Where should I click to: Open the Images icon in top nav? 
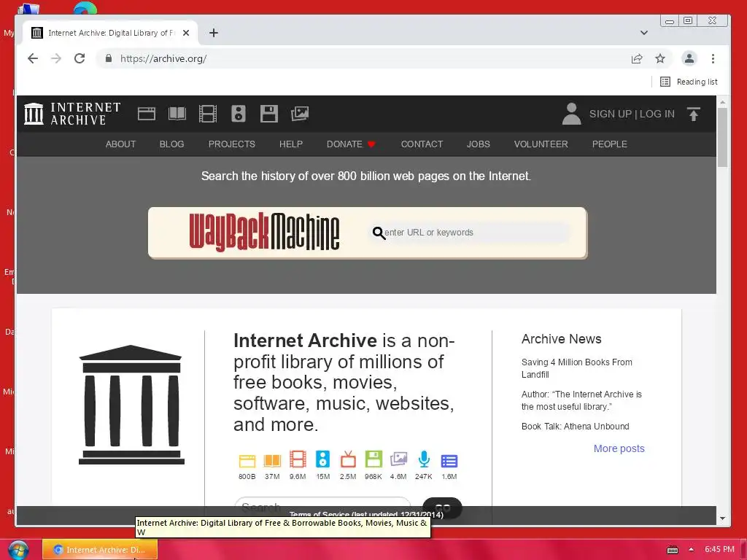click(300, 114)
